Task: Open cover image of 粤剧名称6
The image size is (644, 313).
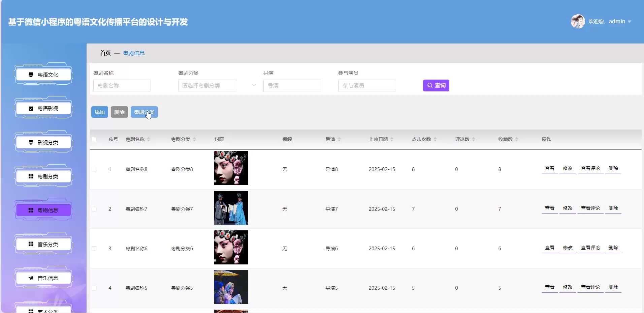Action: [231, 247]
